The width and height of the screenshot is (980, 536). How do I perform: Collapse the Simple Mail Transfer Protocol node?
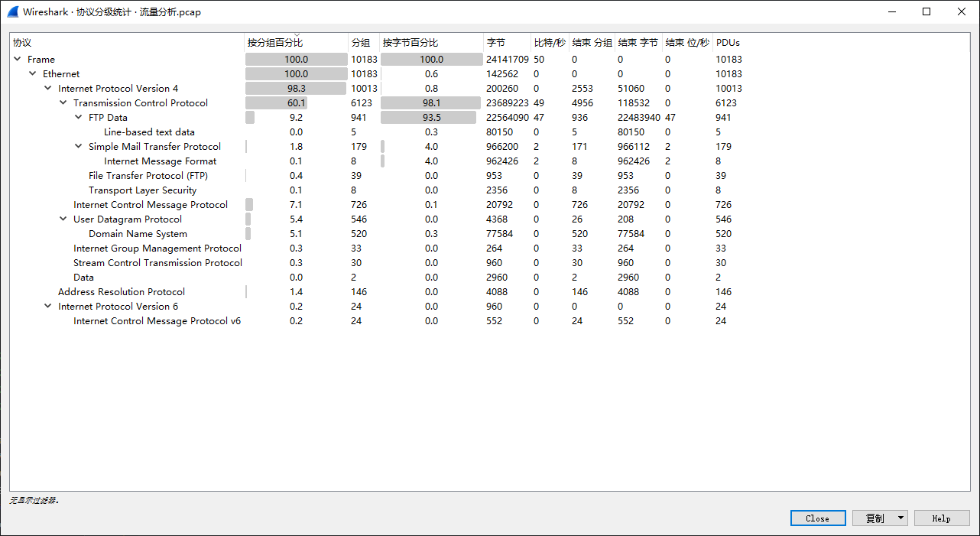(x=79, y=146)
